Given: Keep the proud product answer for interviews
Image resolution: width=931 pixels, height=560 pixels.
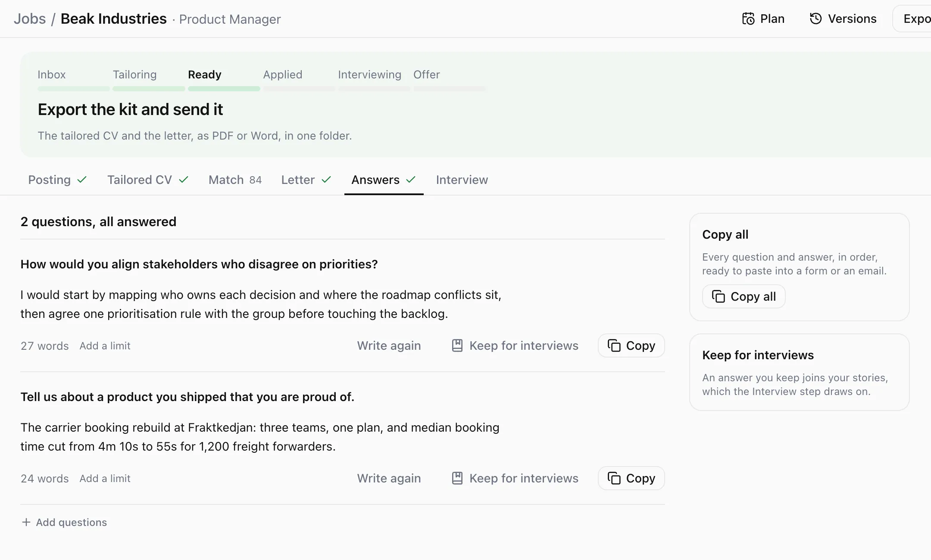Looking at the screenshot, I should click(515, 479).
